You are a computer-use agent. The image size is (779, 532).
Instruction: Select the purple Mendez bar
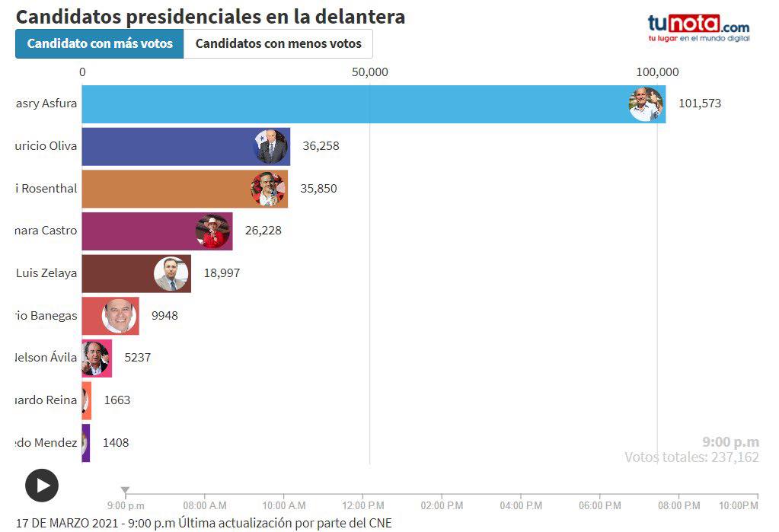[x=86, y=443]
